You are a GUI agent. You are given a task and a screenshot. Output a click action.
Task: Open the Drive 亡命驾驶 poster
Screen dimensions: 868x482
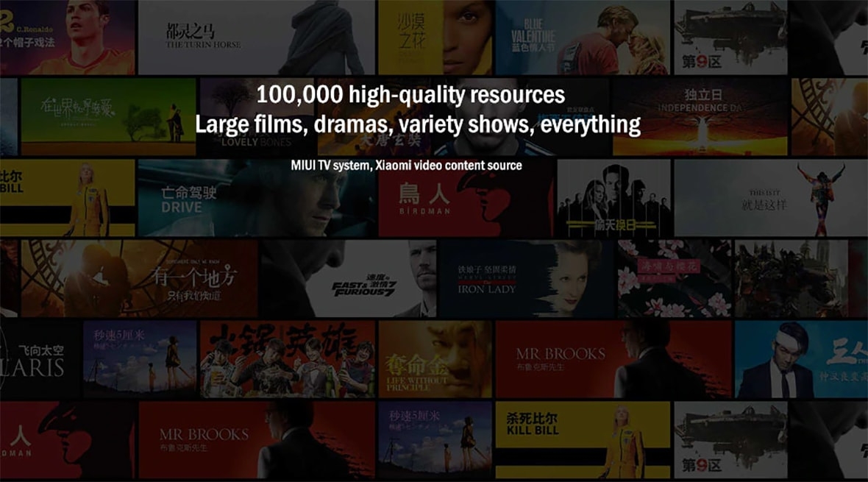[x=256, y=198]
